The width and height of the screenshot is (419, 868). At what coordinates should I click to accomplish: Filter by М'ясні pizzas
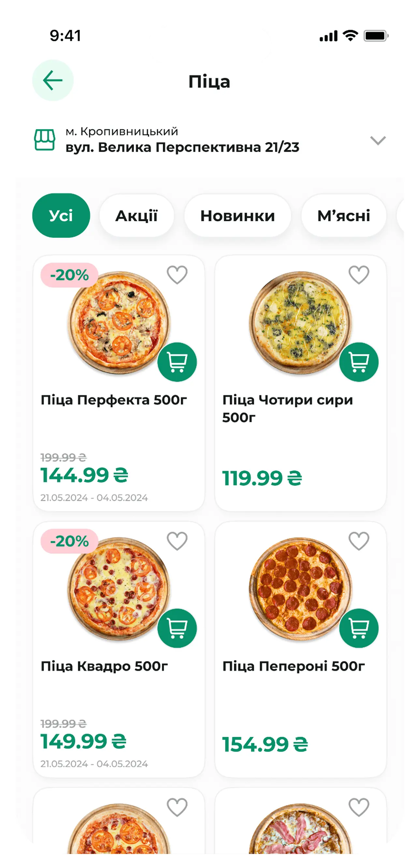(343, 216)
